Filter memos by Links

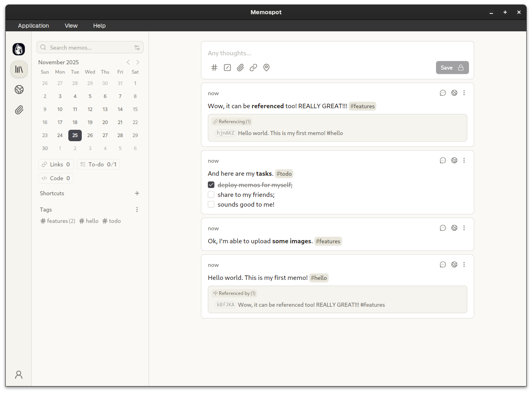click(56, 164)
